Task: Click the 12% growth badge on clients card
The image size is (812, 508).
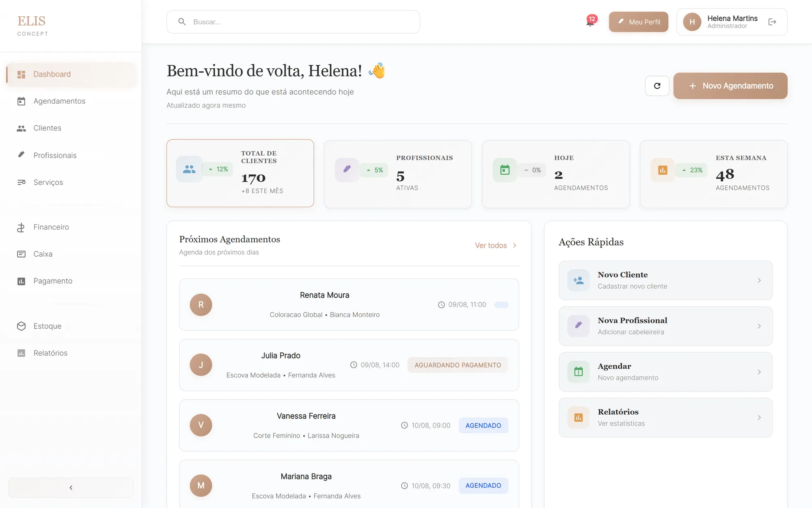Action: pyautogui.click(x=218, y=169)
